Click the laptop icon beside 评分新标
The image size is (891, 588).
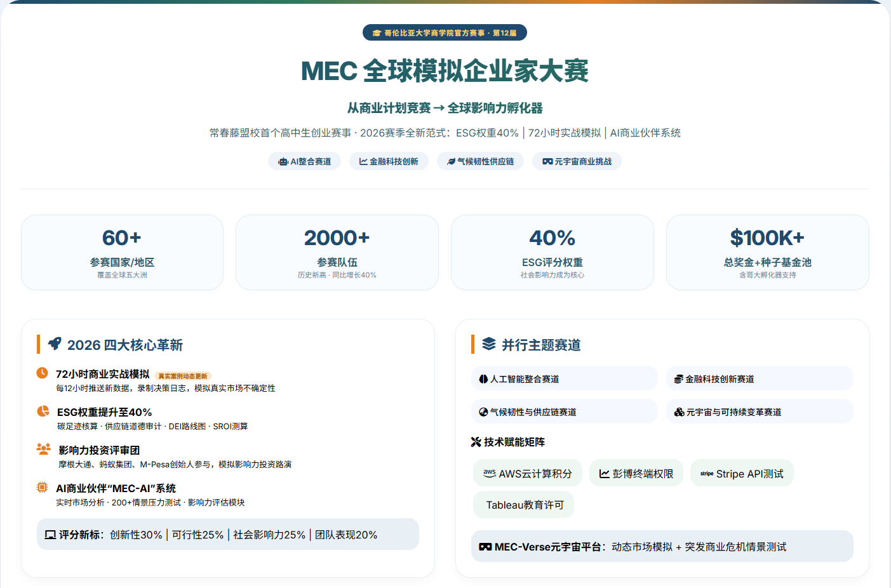click(50, 535)
